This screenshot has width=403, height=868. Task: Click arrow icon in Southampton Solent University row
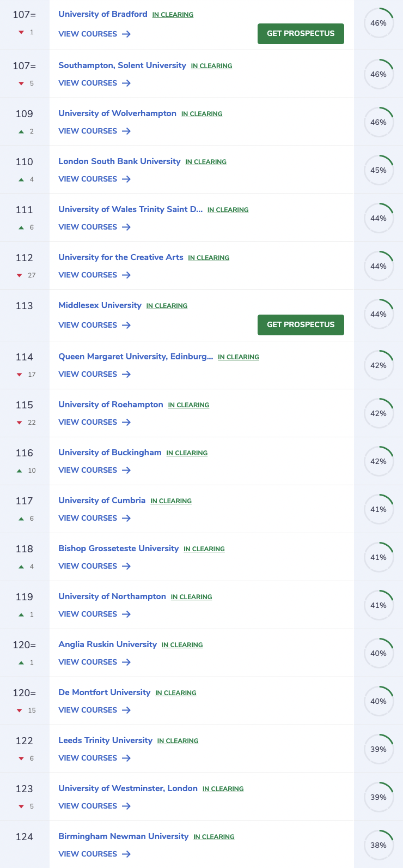[126, 83]
